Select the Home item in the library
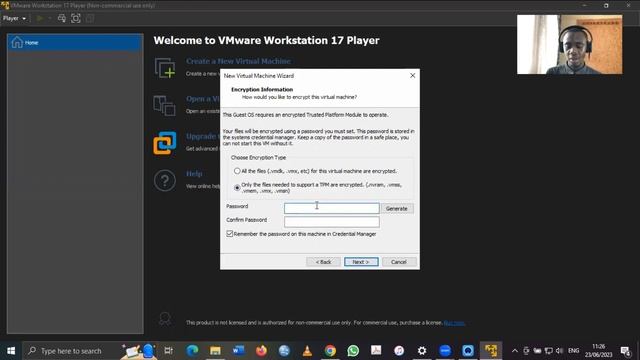640x360 pixels. [x=75, y=42]
